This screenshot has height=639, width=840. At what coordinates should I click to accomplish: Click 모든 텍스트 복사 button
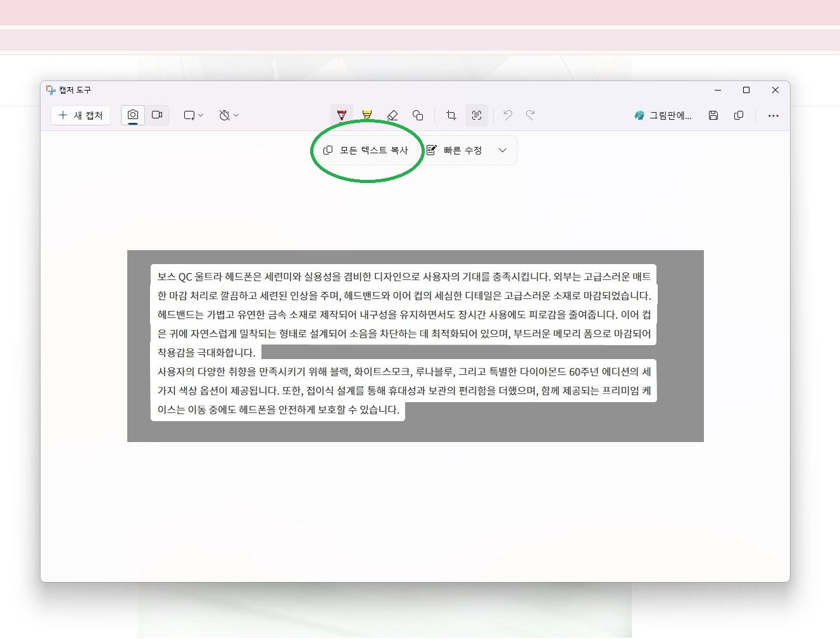(366, 150)
